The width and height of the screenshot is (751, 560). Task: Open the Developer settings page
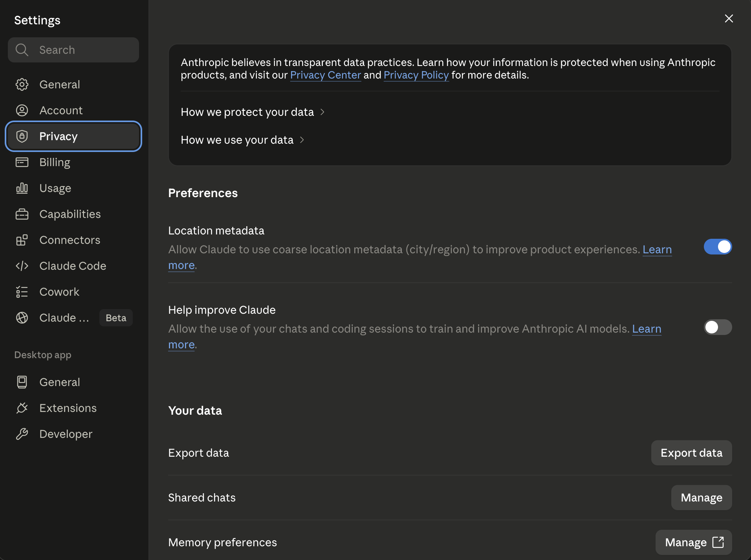pyautogui.click(x=73, y=434)
